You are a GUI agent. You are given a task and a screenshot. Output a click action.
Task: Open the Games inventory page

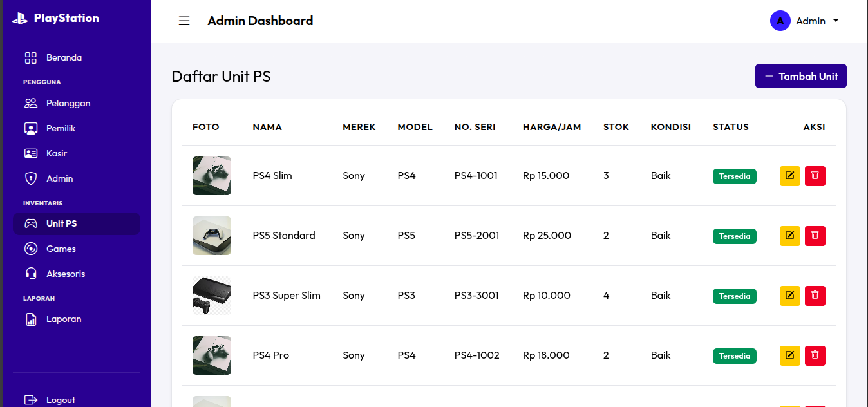click(x=77, y=249)
